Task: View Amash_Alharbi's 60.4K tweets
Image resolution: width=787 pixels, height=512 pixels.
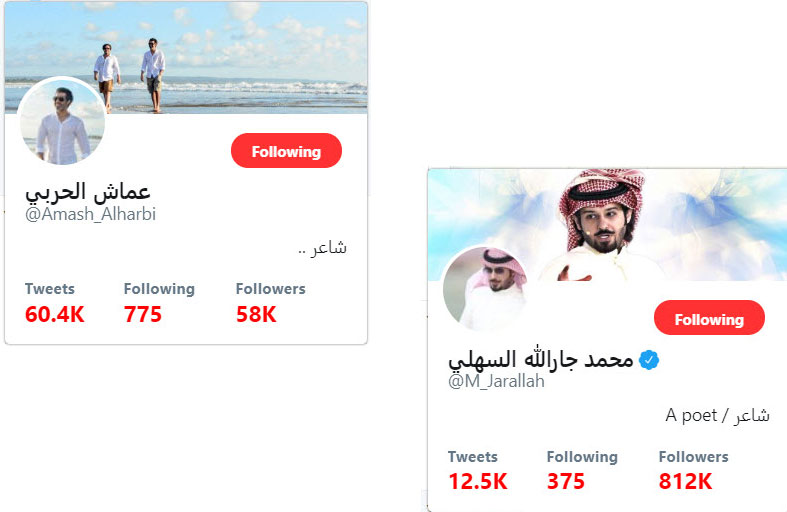Action: click(x=55, y=314)
